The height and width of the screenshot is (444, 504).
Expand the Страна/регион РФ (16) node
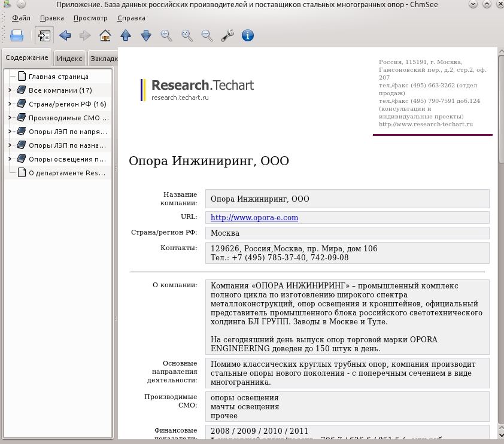pos(10,104)
